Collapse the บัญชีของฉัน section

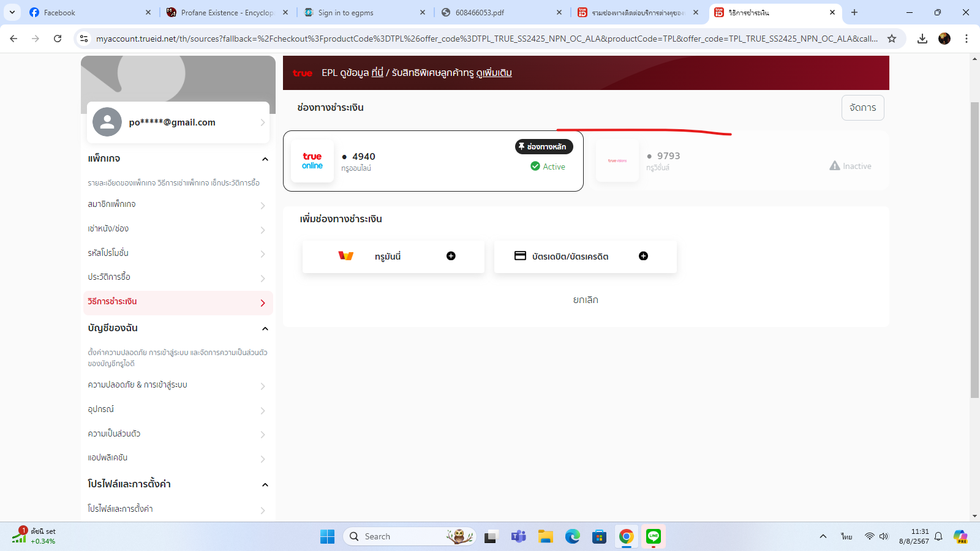tap(265, 329)
